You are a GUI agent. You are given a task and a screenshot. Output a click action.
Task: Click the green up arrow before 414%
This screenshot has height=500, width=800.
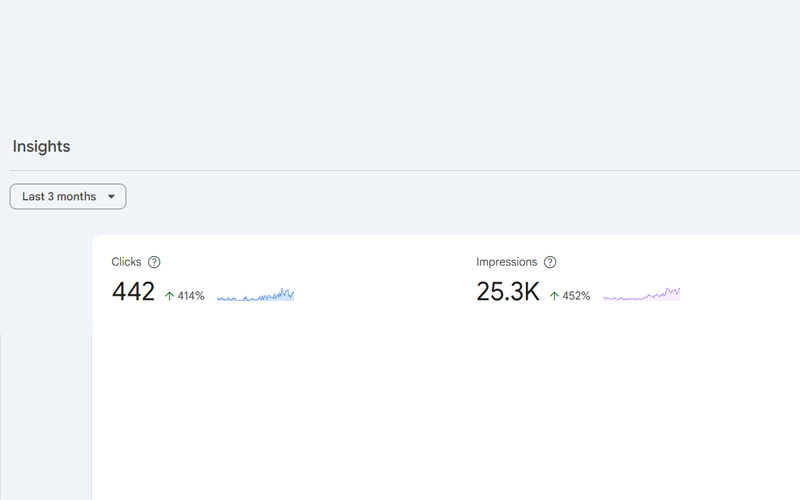click(169, 296)
